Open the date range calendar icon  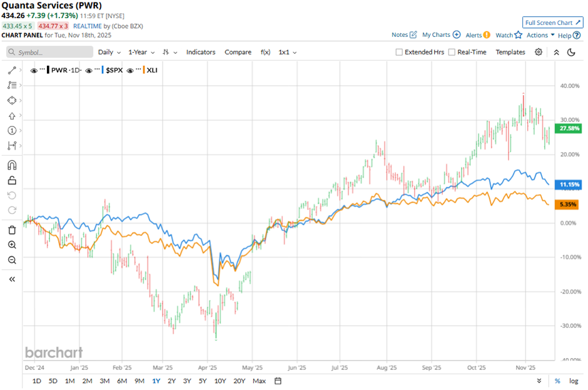(x=278, y=381)
